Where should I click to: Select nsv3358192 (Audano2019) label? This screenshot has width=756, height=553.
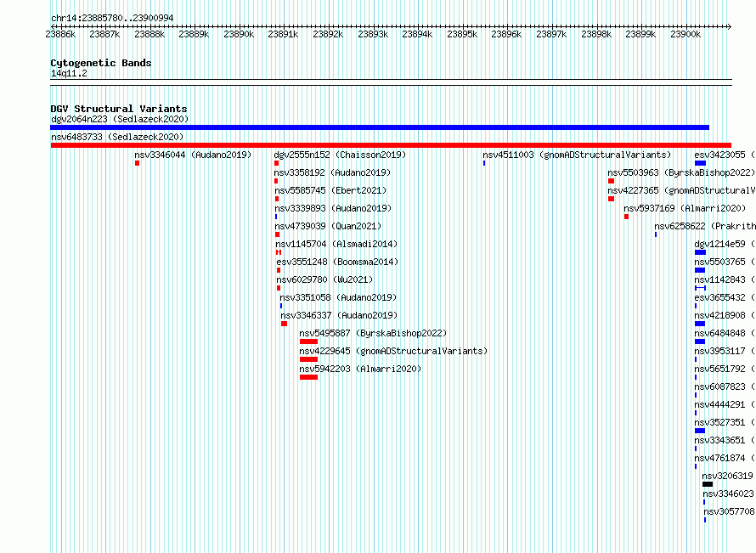coord(332,172)
